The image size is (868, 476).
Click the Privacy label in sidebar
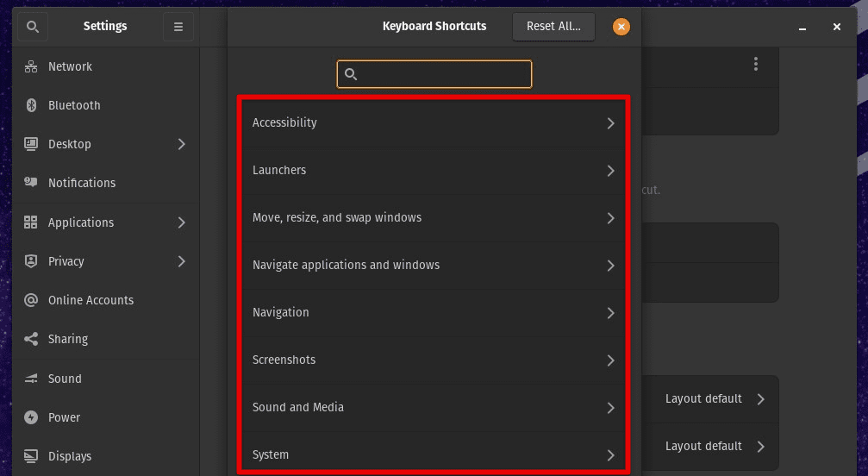tap(66, 261)
